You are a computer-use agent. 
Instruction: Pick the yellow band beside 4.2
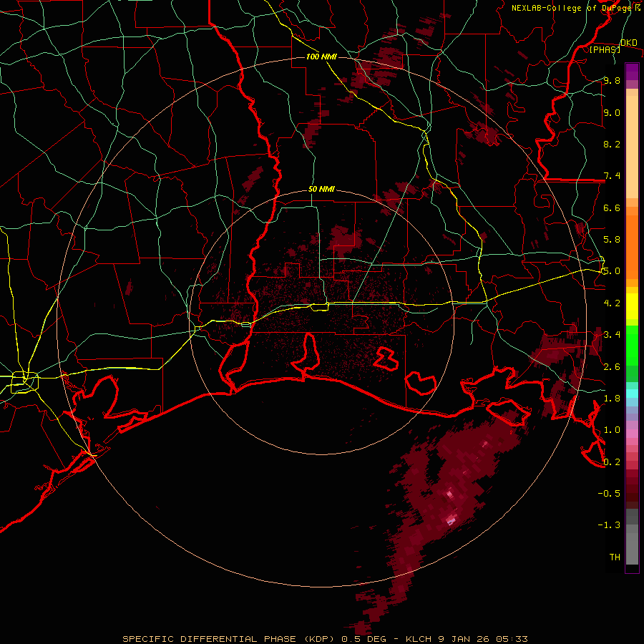(x=632, y=306)
